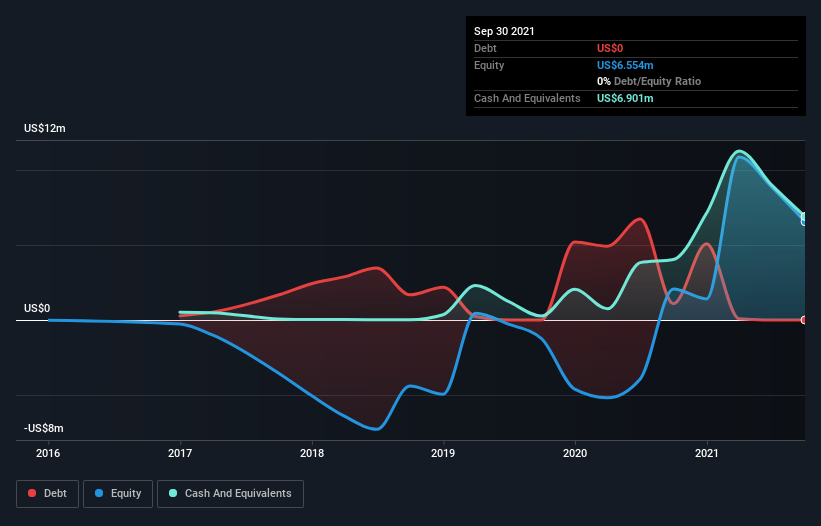Click the red Debt legend dot
The image size is (821, 526).
pos(32,493)
